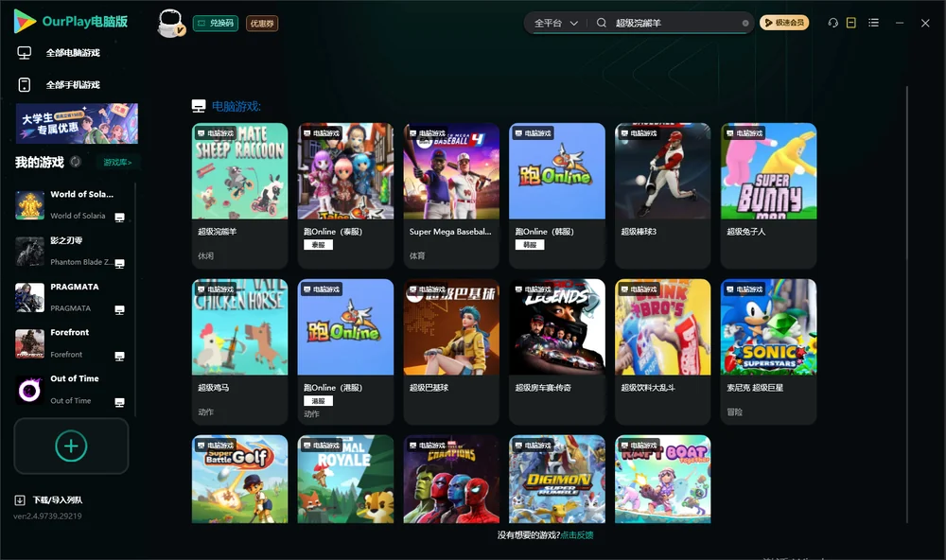Click the version text ver:2.4.9739.29219
The height and width of the screenshot is (560, 946).
coord(47,516)
